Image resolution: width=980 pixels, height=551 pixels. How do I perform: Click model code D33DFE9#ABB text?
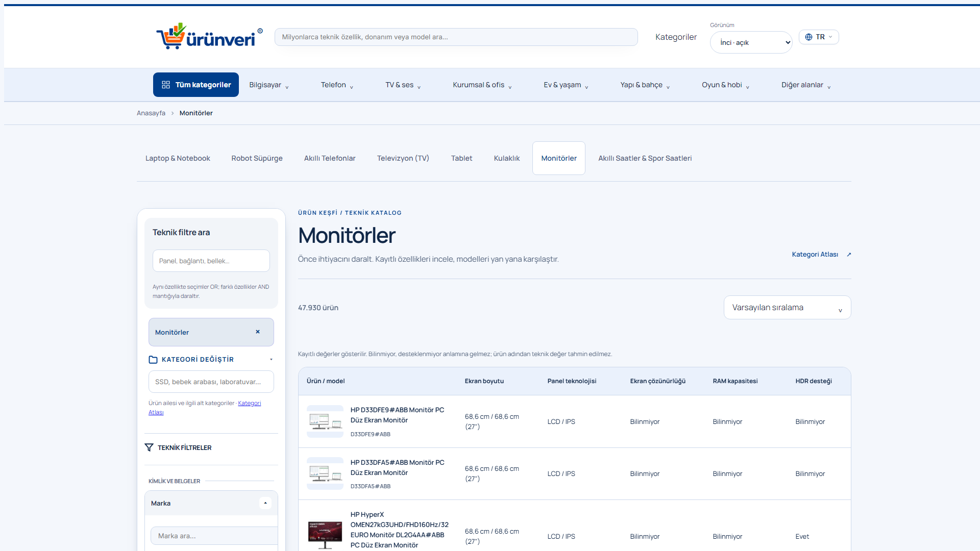[x=371, y=434]
